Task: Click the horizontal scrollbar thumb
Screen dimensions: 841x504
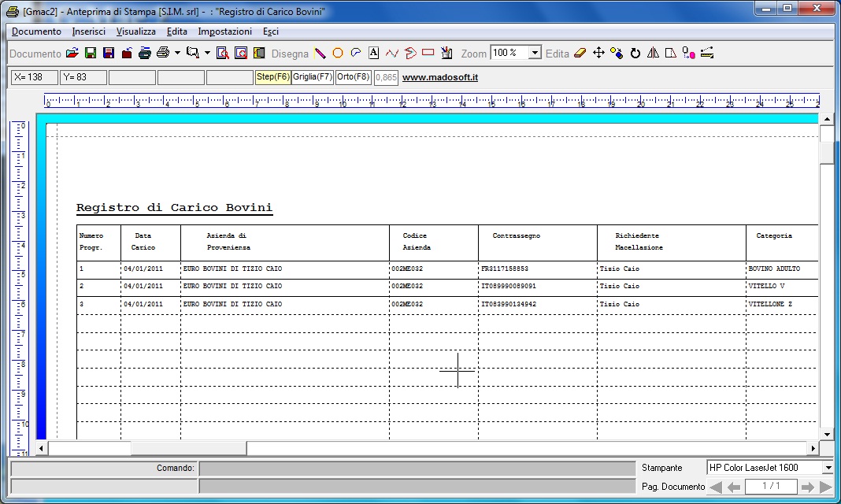Action: (188, 448)
